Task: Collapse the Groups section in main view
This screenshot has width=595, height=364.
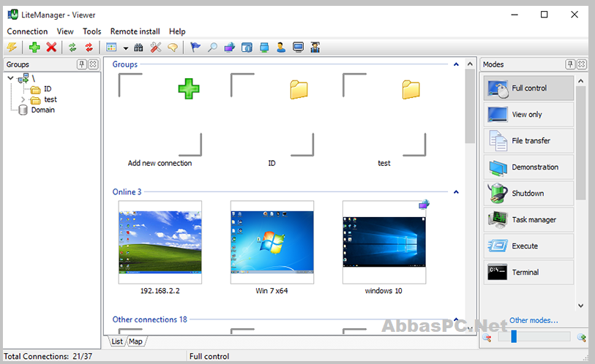Action: tap(456, 64)
